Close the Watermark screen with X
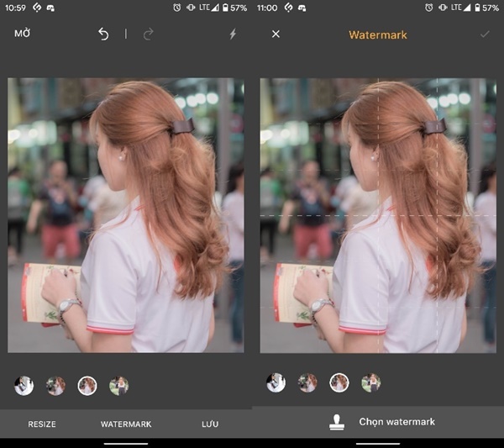The height and width of the screenshot is (448, 504). coord(276,34)
